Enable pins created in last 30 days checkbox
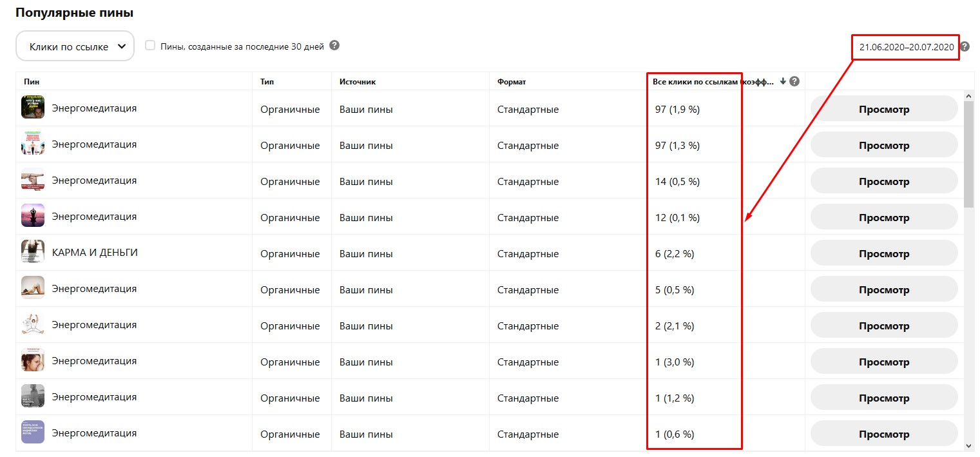Screen dimensions: 980x457 [150, 46]
